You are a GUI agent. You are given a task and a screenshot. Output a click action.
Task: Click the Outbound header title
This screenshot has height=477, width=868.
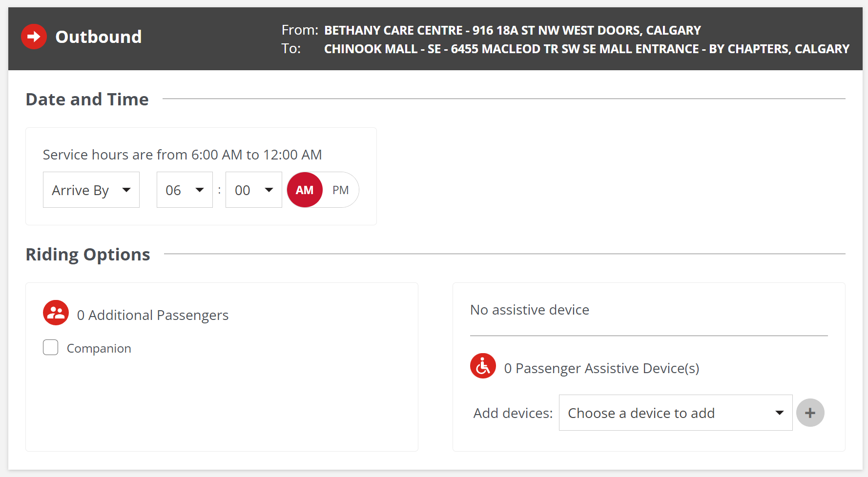tap(99, 37)
